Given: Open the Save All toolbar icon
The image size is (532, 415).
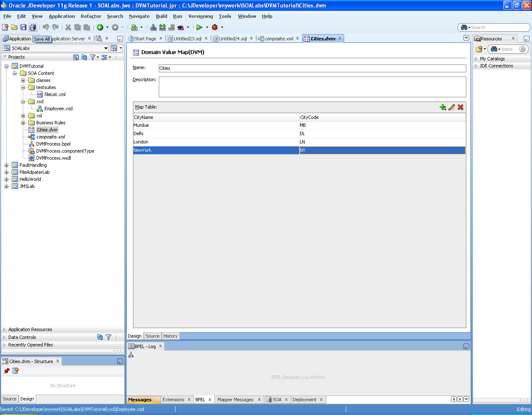Looking at the screenshot, I should 32,27.
